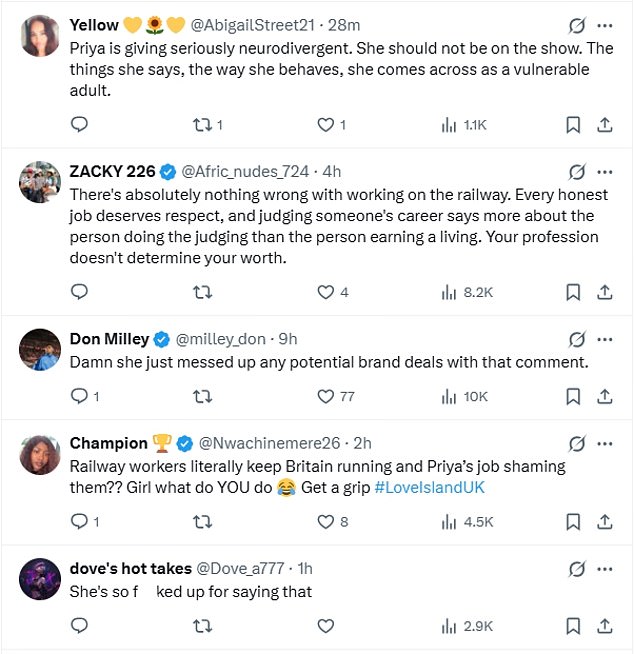Open dove's hot takes avatar

pyautogui.click(x=40, y=579)
